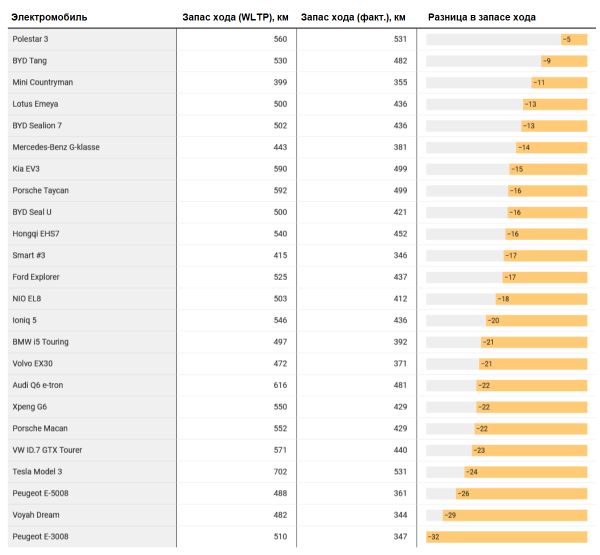Select the −32 bar for Peugeot E-3008
This screenshot has width=600, height=555.
click(507, 537)
